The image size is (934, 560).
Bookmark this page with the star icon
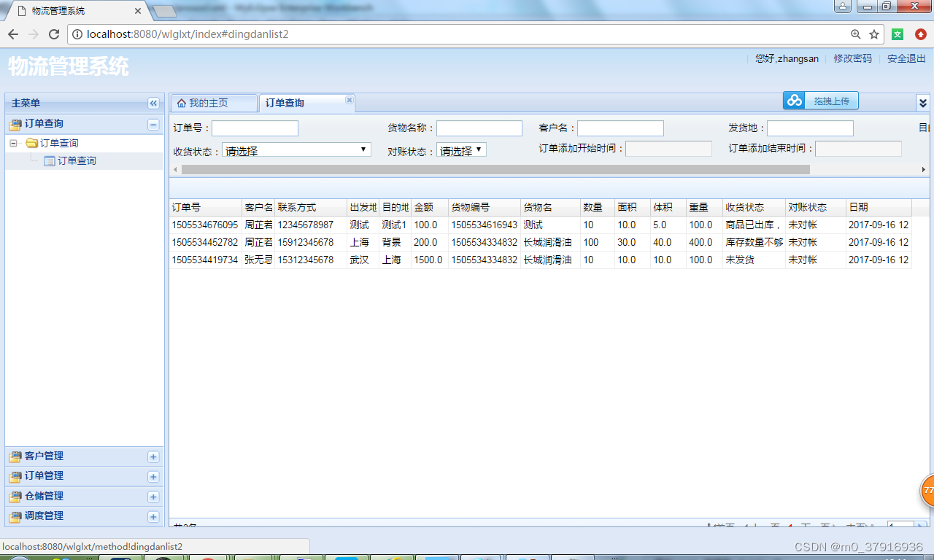(874, 34)
